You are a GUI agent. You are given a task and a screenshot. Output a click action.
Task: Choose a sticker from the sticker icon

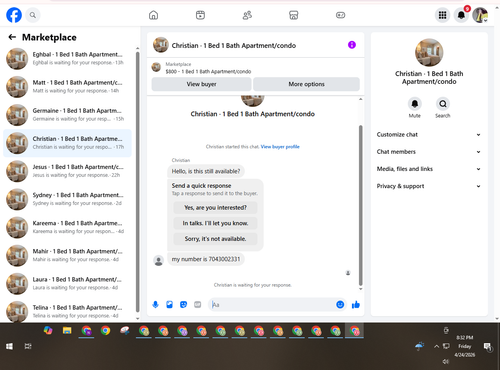click(x=183, y=304)
